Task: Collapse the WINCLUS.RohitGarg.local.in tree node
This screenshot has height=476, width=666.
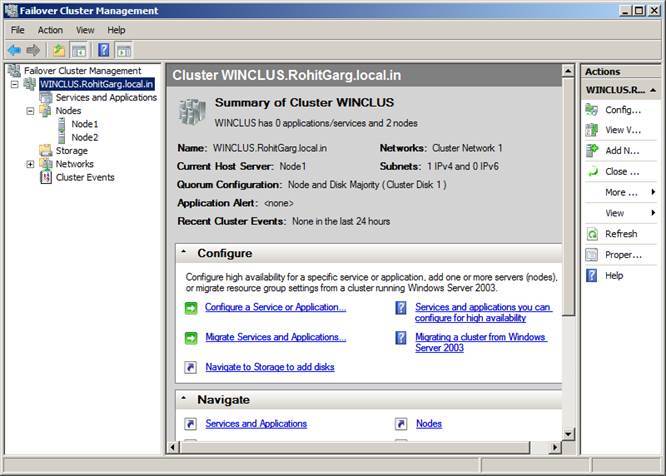Action: pyautogui.click(x=14, y=84)
